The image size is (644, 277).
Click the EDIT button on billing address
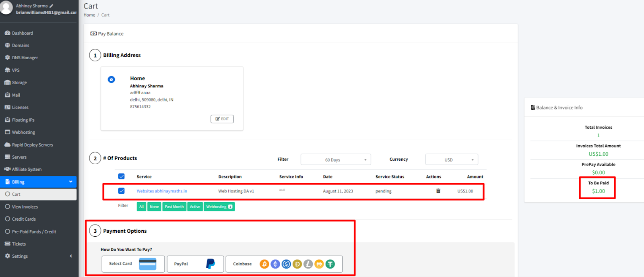click(x=222, y=119)
